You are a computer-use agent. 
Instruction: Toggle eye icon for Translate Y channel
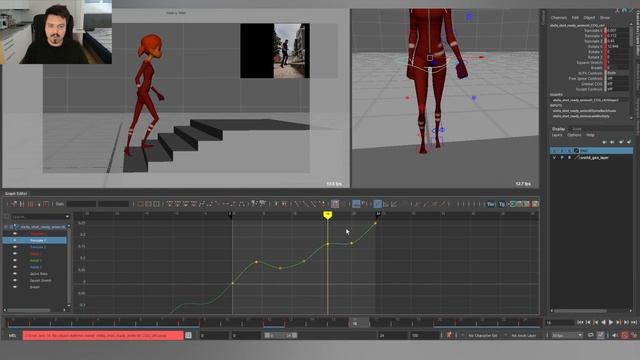15,240
